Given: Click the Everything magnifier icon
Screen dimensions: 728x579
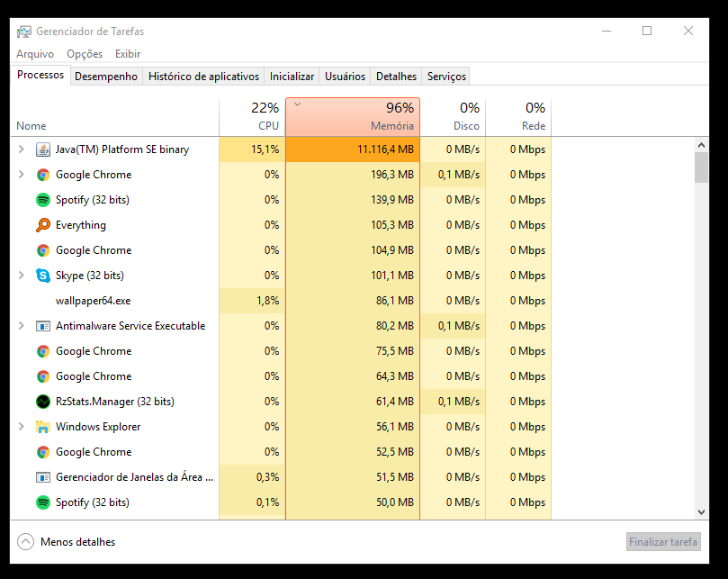Looking at the screenshot, I should tap(43, 225).
